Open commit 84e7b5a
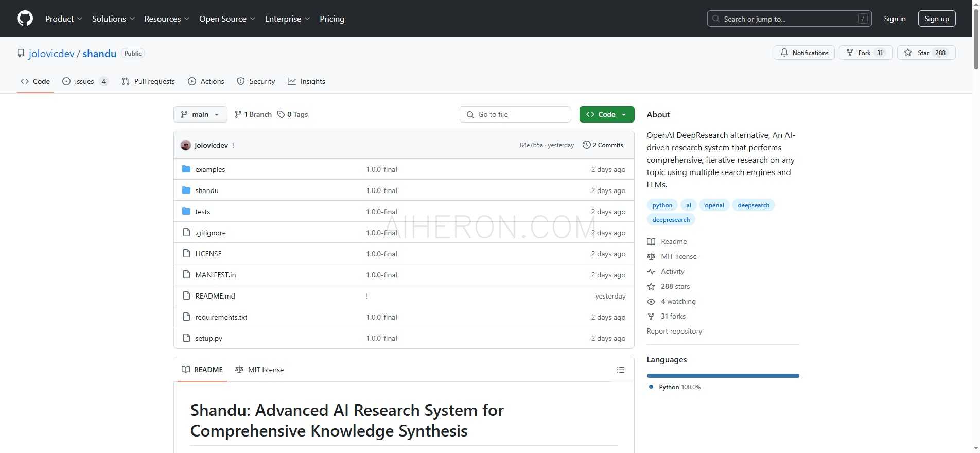The height and width of the screenshot is (453, 980). (531, 145)
